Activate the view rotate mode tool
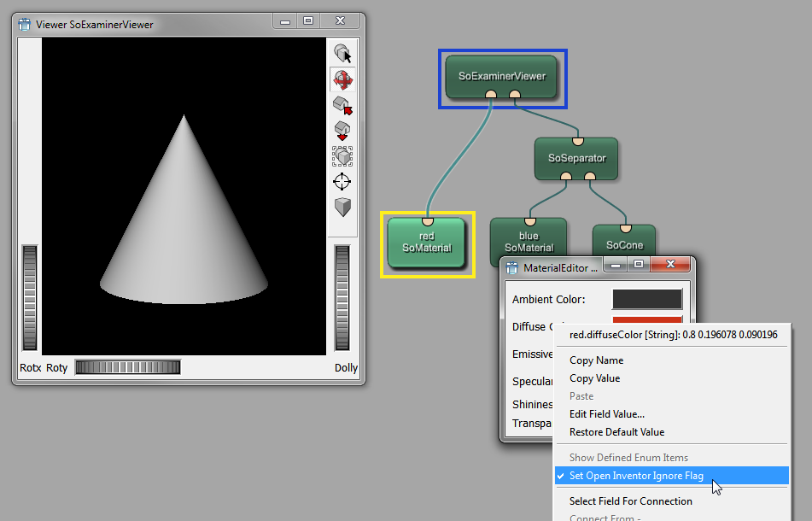Viewport: 812px width, 521px height. tap(342, 80)
